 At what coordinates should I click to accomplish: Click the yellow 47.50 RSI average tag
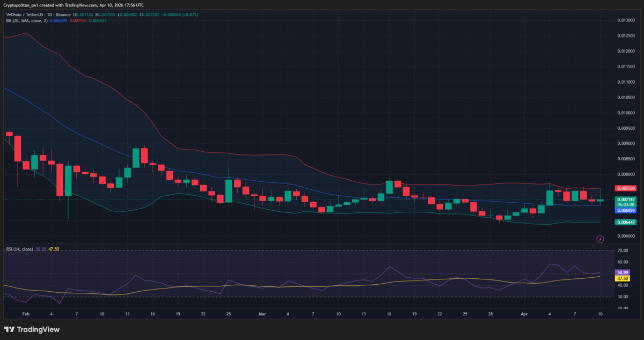pos(623,278)
